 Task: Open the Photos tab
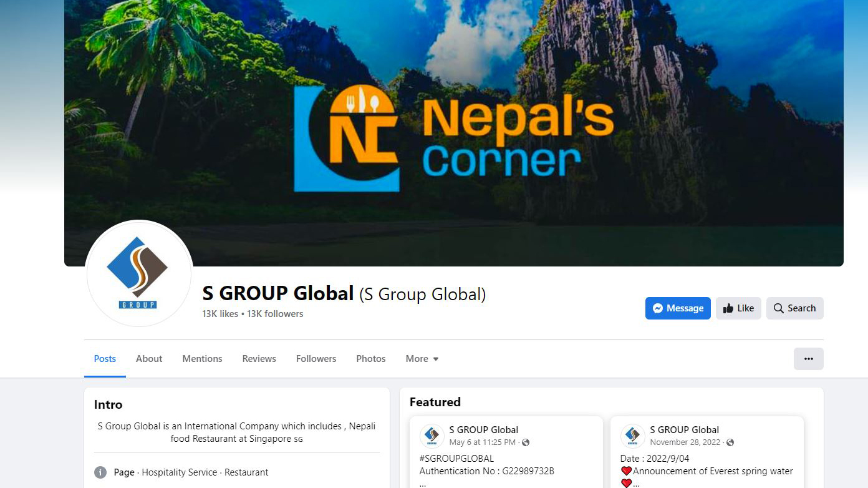pos(371,359)
